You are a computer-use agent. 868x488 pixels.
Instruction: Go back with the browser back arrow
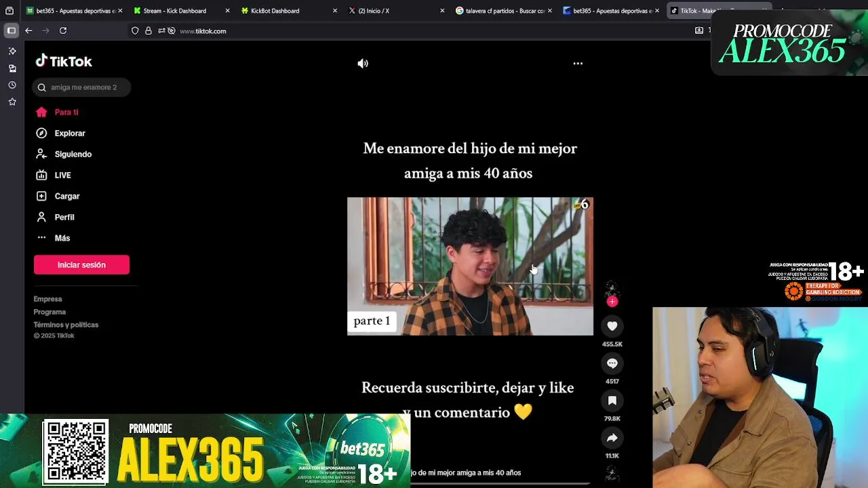pyautogui.click(x=28, y=30)
